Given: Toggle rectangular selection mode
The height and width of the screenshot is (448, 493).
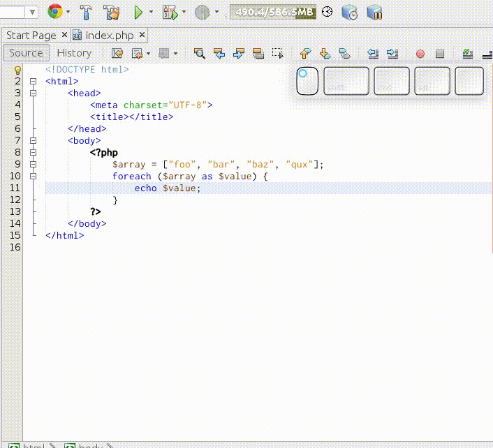Looking at the screenshot, I should [x=278, y=53].
